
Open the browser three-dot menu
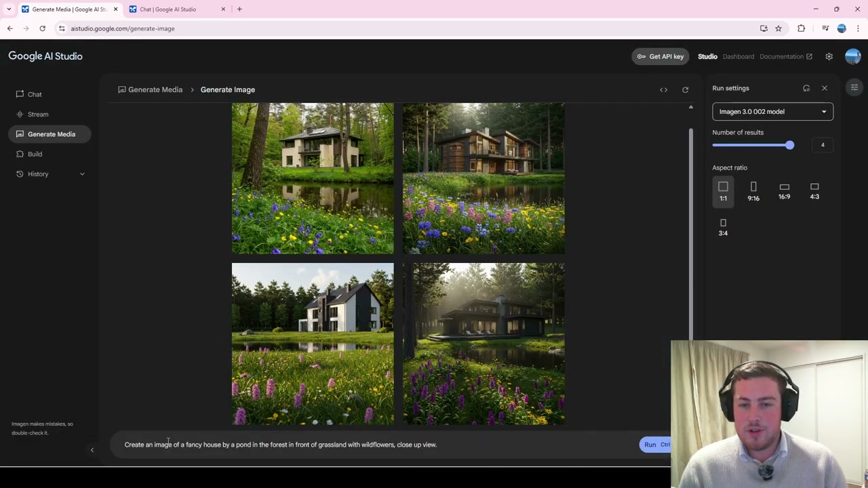tap(858, 28)
